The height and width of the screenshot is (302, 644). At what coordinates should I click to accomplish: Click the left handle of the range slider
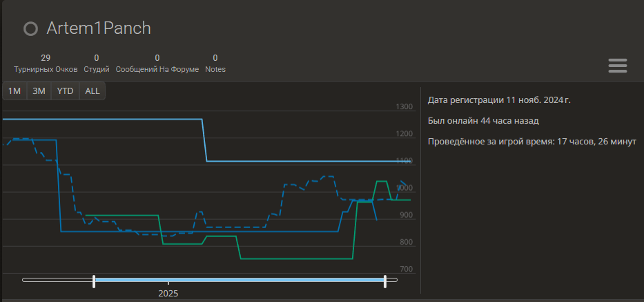94,281
